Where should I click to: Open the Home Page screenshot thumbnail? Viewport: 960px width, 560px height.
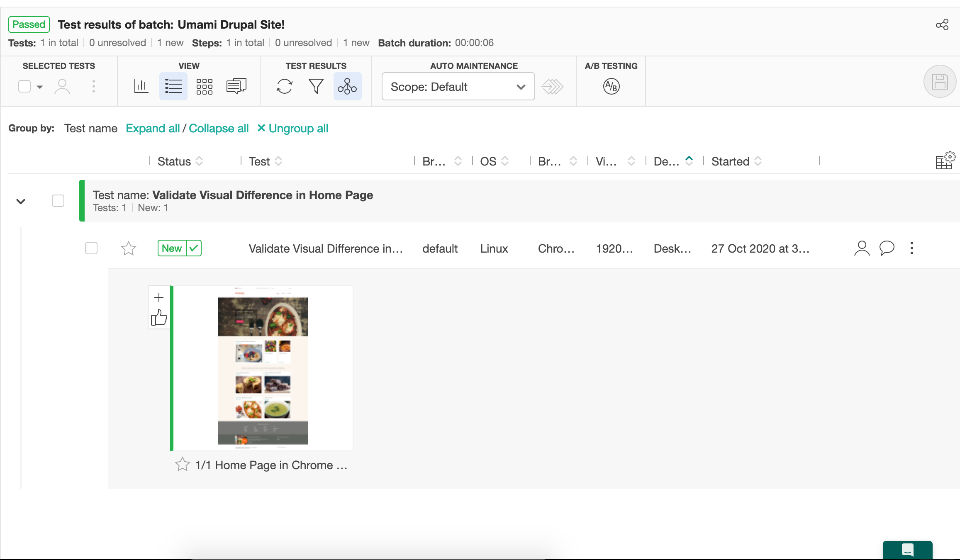tap(263, 368)
